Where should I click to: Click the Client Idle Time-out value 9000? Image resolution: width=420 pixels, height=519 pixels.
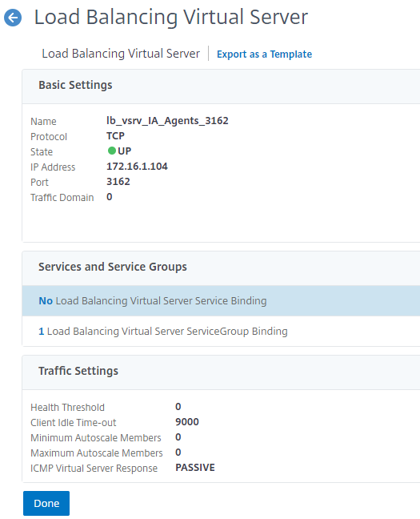point(187,421)
